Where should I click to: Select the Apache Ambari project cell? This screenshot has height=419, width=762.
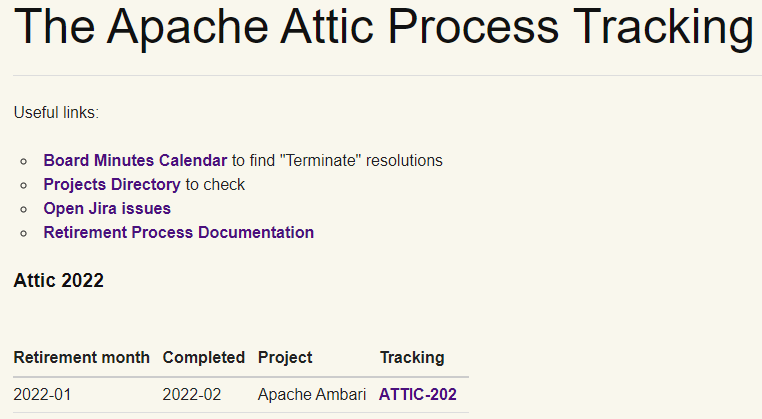tap(312, 394)
